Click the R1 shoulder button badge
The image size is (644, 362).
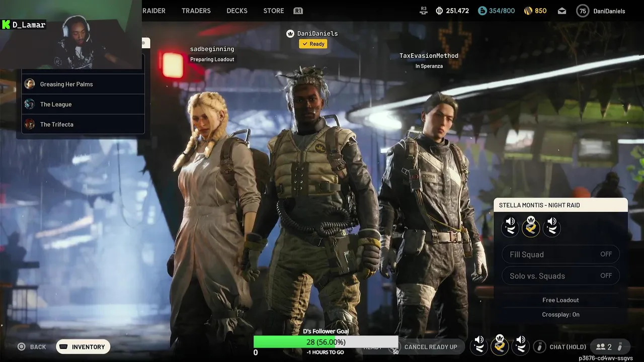point(298,11)
